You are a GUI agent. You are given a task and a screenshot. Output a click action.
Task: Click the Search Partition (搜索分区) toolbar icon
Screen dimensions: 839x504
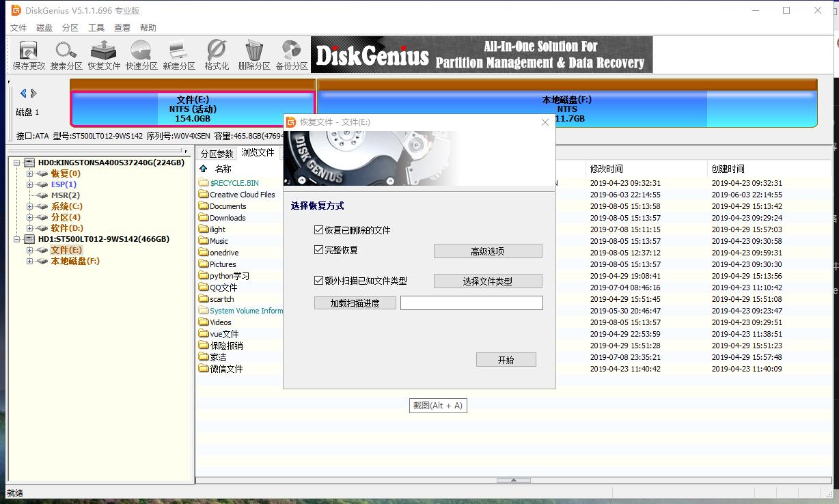[66, 55]
